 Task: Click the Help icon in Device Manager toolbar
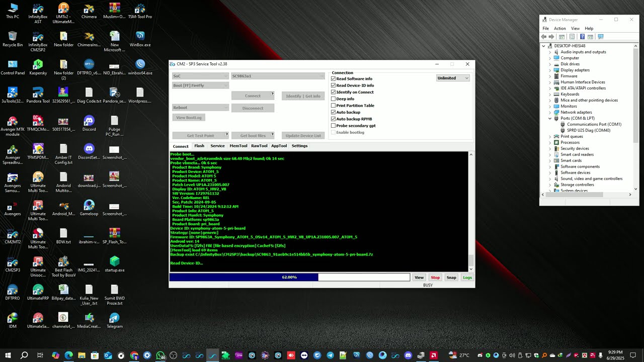583,37
